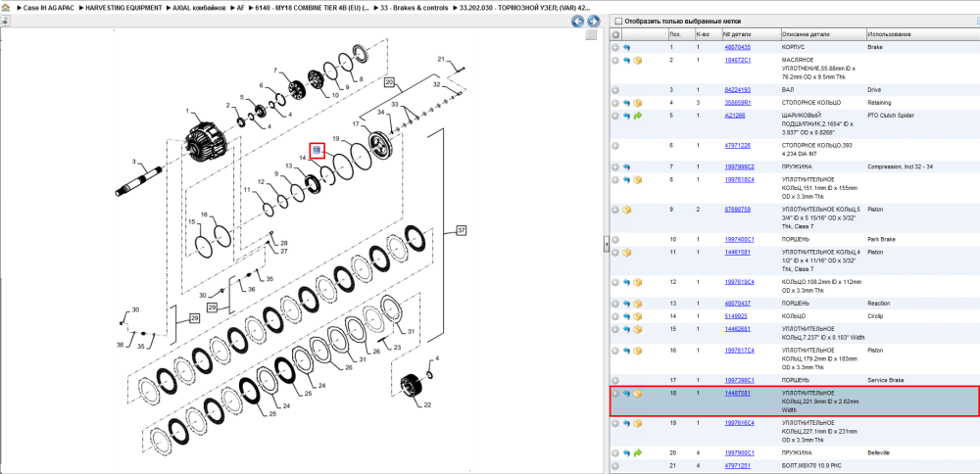The image size is (980, 474).
Task: Navigate to previous diagram with left arrow
Action: [x=577, y=22]
